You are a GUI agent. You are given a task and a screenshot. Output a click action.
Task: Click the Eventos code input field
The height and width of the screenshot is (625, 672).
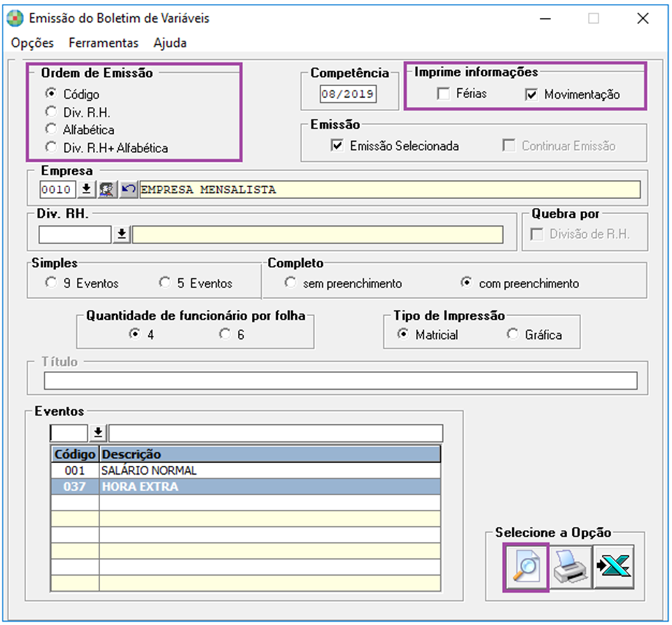coord(69,433)
